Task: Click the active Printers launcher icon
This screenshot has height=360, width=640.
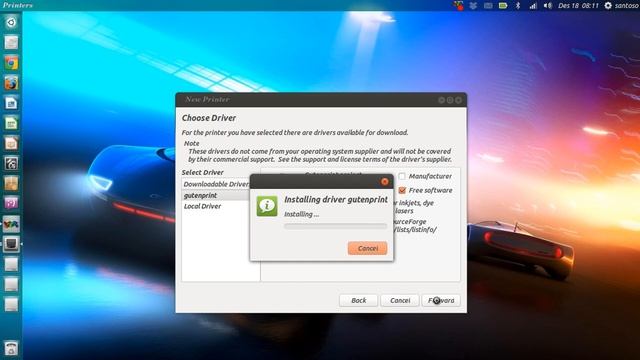Action: click(11, 244)
